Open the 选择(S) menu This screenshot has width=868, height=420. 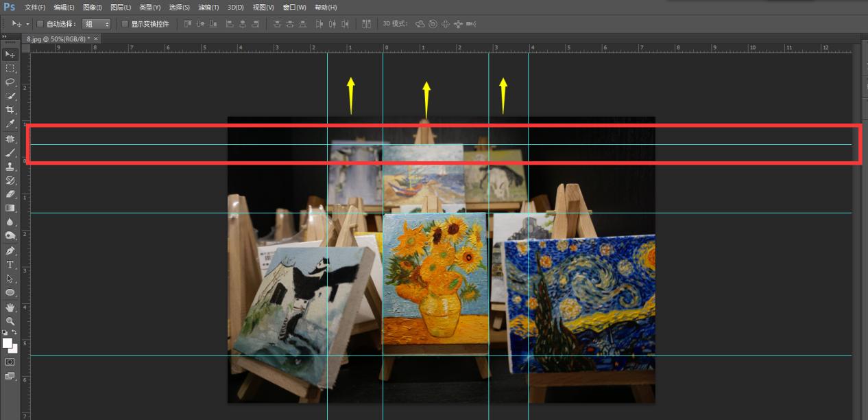[x=180, y=7]
